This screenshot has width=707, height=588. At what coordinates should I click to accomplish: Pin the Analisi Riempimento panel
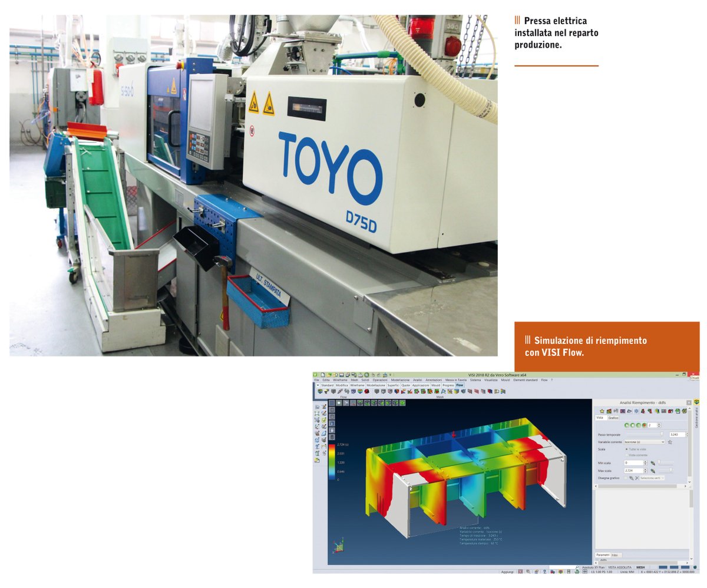(689, 403)
